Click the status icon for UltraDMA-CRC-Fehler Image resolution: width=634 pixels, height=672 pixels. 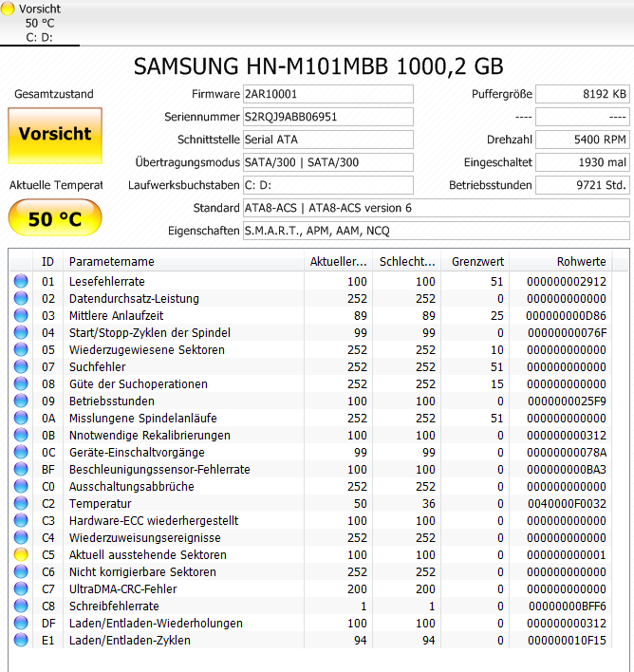21,588
